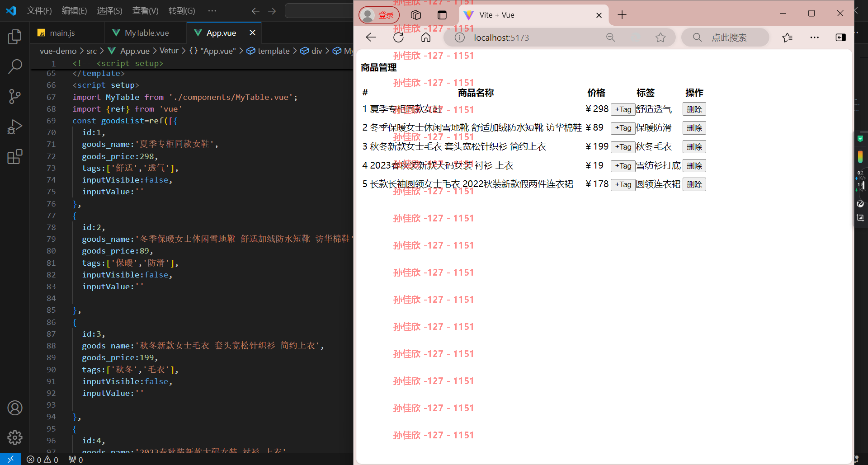Screen dimensions: 868x465
Task: Click +Tag for the ¥178 dress row
Action: click(x=623, y=184)
